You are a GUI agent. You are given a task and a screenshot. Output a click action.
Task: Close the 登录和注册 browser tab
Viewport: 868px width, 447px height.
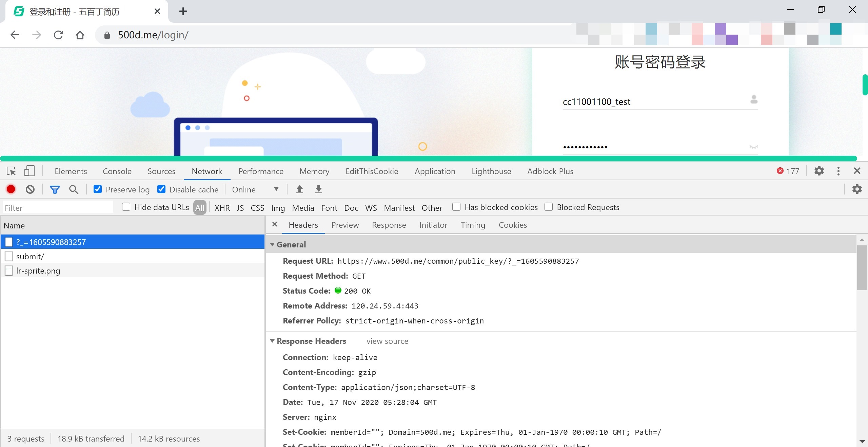coord(157,12)
